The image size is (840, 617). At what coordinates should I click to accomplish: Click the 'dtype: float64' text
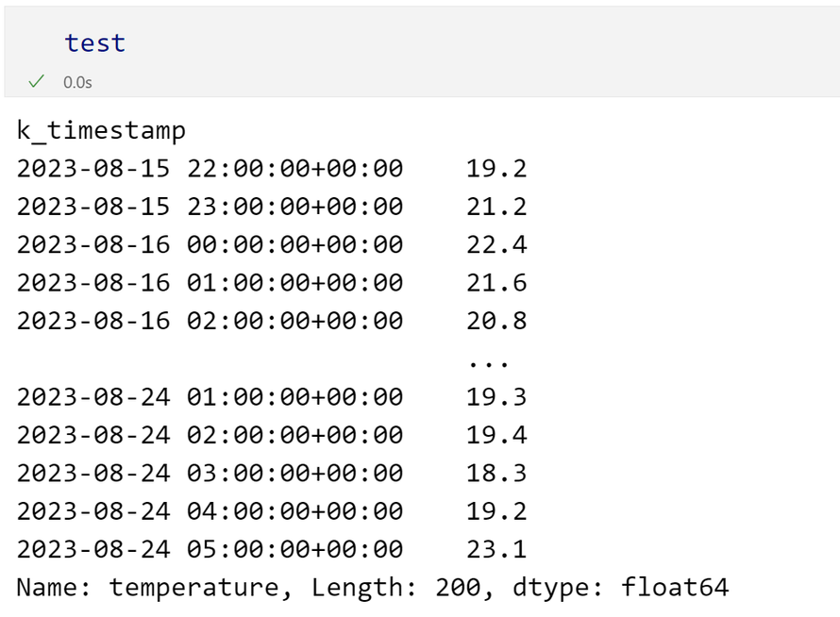coord(621,588)
